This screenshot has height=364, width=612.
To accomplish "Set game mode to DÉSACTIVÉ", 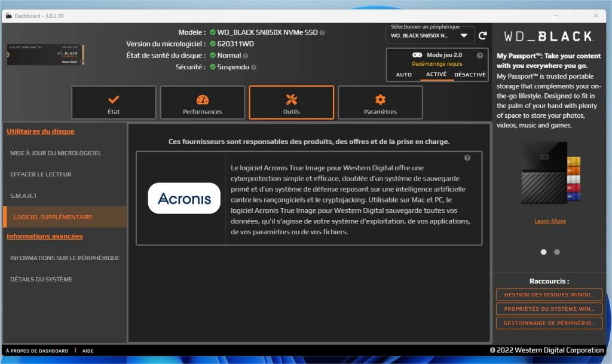I will (x=470, y=75).
